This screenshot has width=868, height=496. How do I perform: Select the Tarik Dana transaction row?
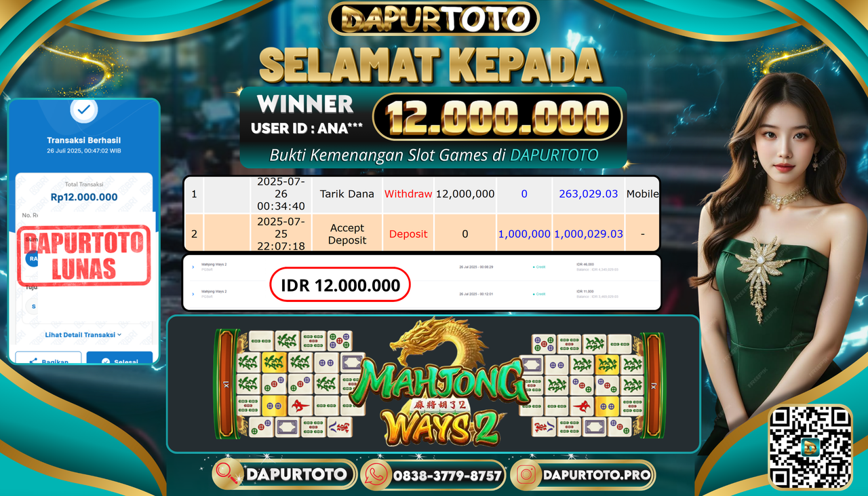point(422,194)
